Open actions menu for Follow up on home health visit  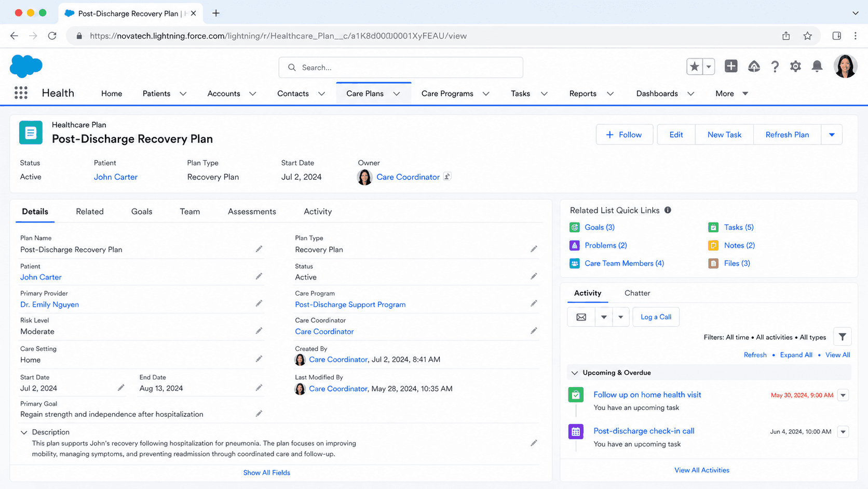point(843,395)
